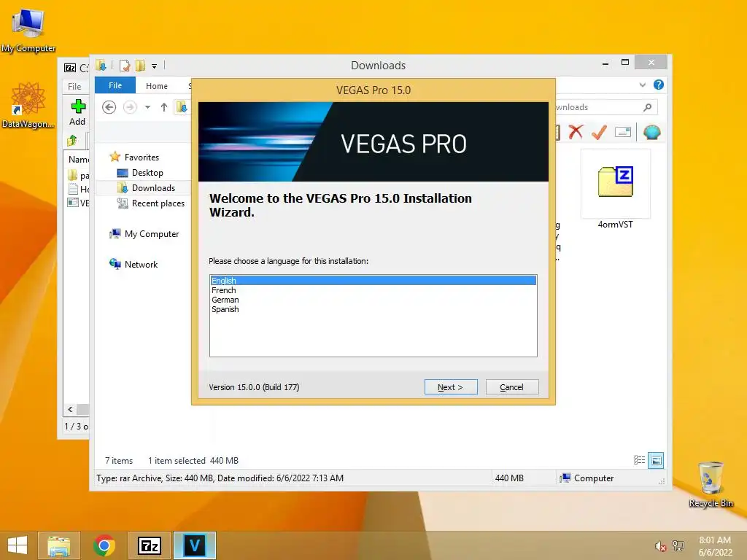Select French in the language list

(223, 290)
